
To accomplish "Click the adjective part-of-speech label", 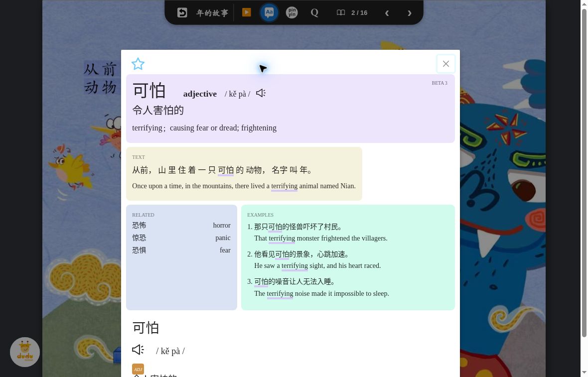I will pyautogui.click(x=200, y=94).
